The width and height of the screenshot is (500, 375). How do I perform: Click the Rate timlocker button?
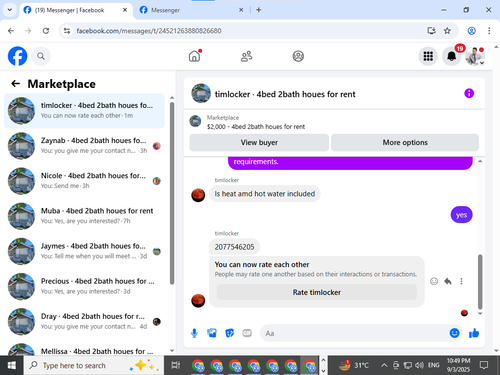(x=317, y=292)
